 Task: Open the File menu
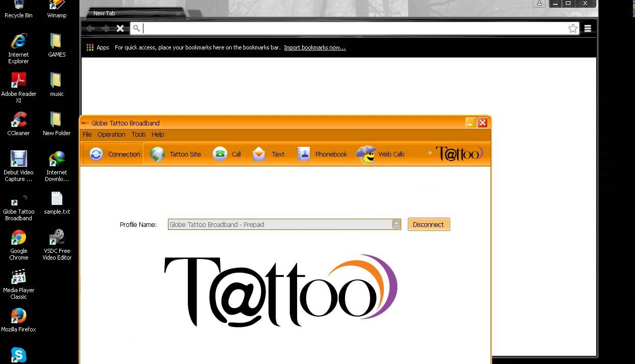click(x=87, y=135)
